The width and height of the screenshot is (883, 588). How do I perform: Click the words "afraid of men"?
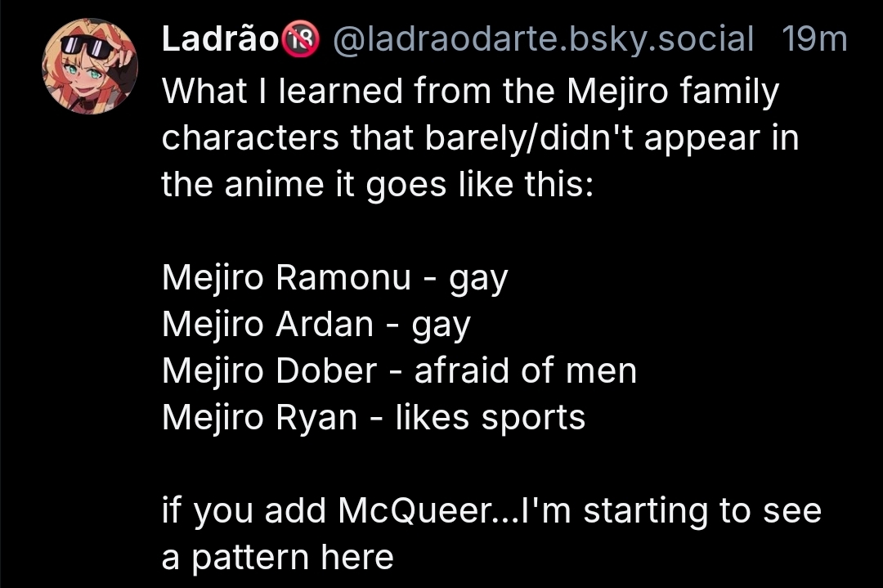point(525,371)
